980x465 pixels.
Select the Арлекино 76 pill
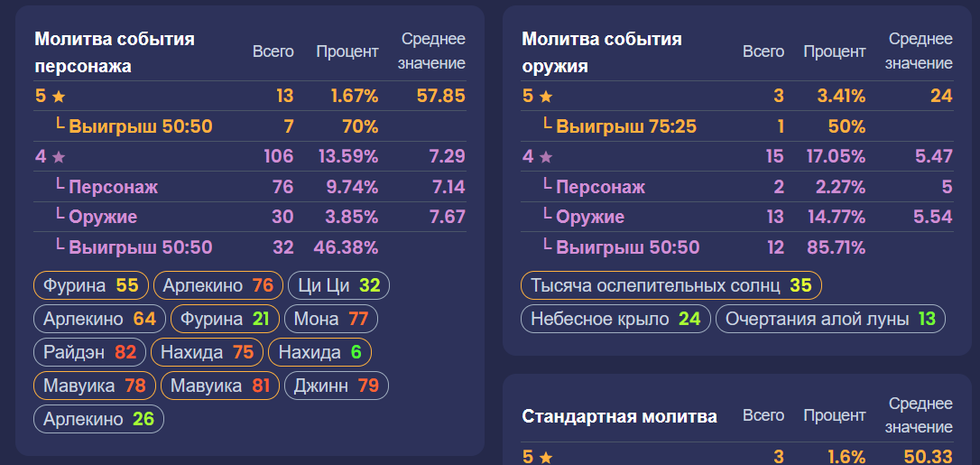218,285
